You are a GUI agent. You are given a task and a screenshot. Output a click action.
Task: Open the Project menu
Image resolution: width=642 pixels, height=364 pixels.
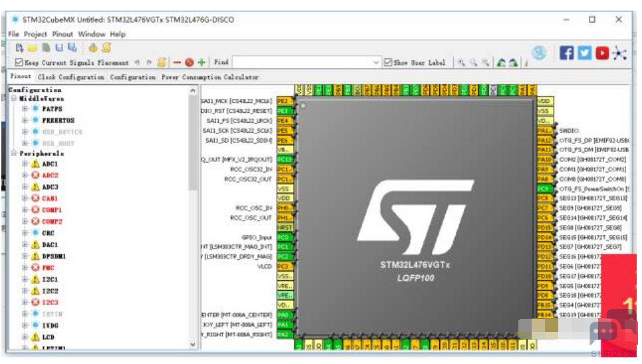(35, 35)
